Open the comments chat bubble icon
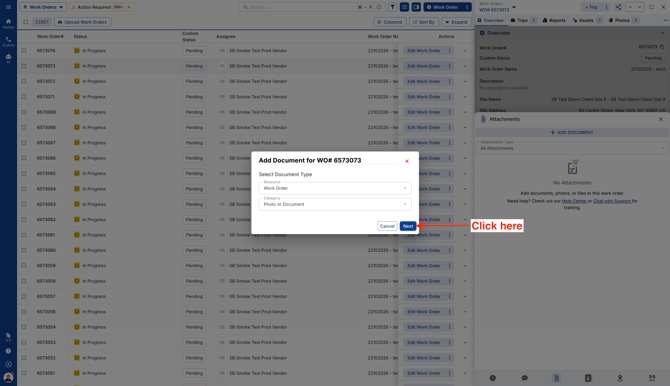This screenshot has height=386, width=670. 525,378
